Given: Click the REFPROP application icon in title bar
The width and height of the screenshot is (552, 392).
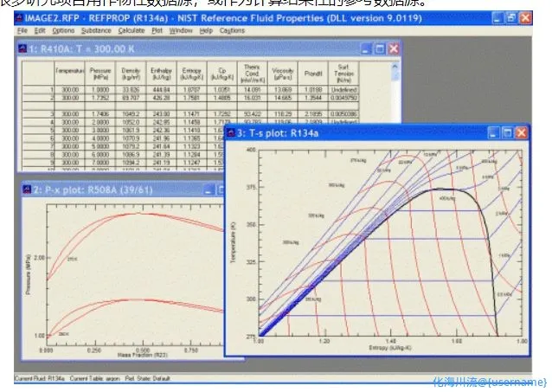Looking at the screenshot, I should coord(21,16).
